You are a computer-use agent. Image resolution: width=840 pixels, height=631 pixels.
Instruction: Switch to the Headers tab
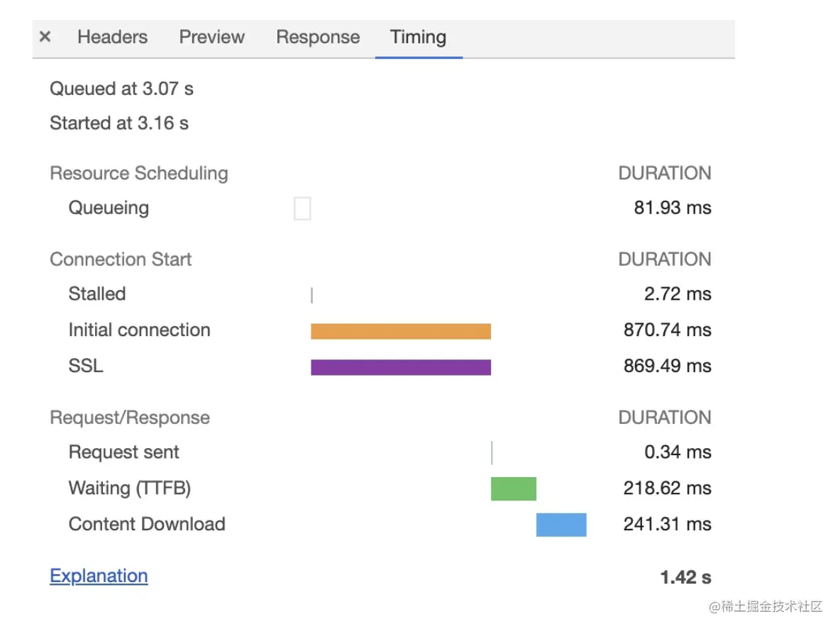pos(112,37)
